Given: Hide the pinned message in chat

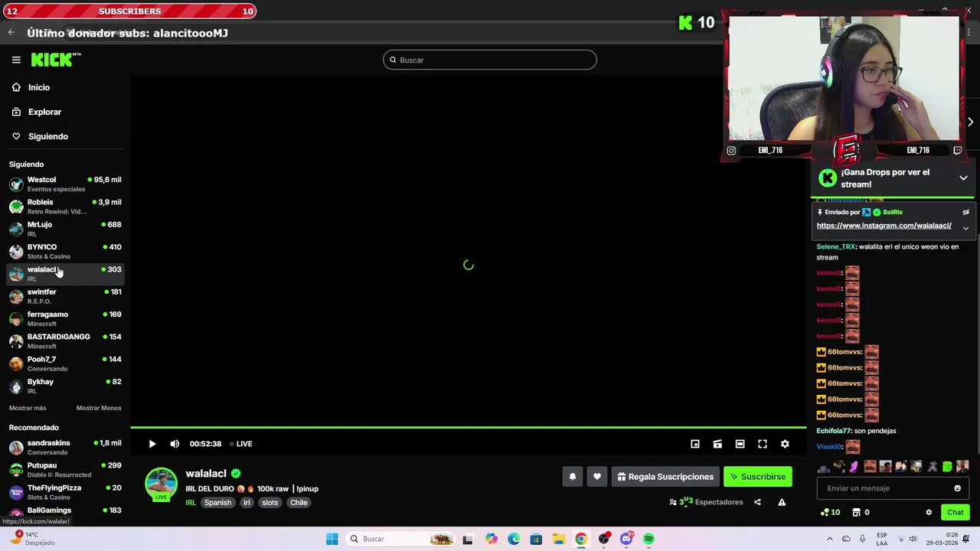Looking at the screenshot, I should click(x=965, y=212).
